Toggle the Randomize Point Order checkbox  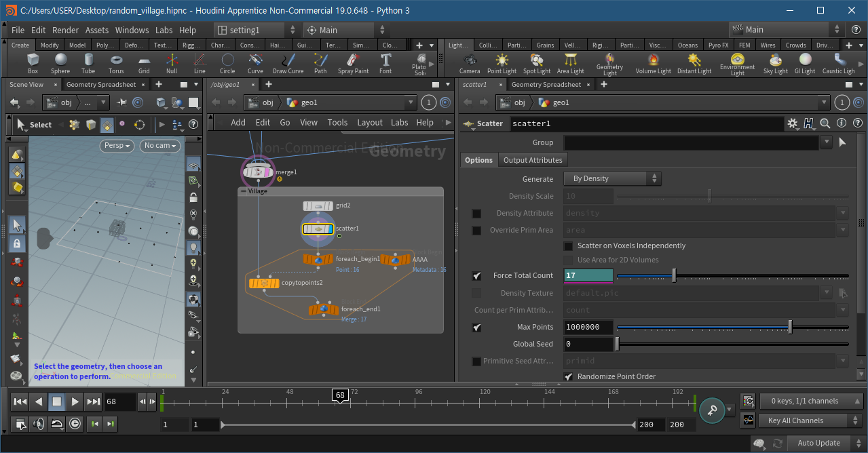(569, 376)
